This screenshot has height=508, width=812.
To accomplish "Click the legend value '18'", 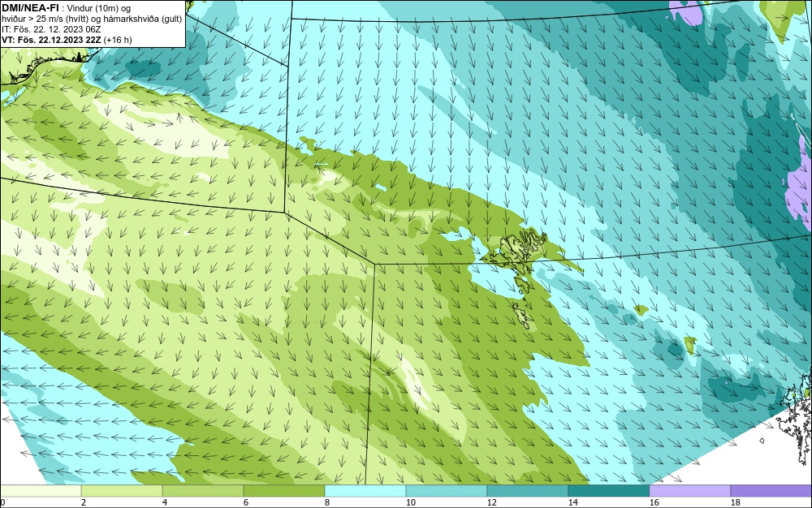I will tap(736, 502).
